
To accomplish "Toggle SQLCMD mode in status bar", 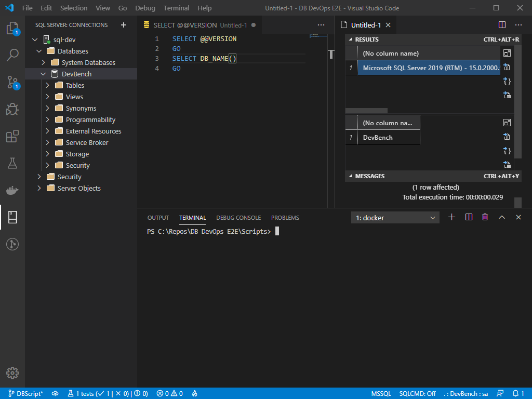I will click(x=417, y=394).
